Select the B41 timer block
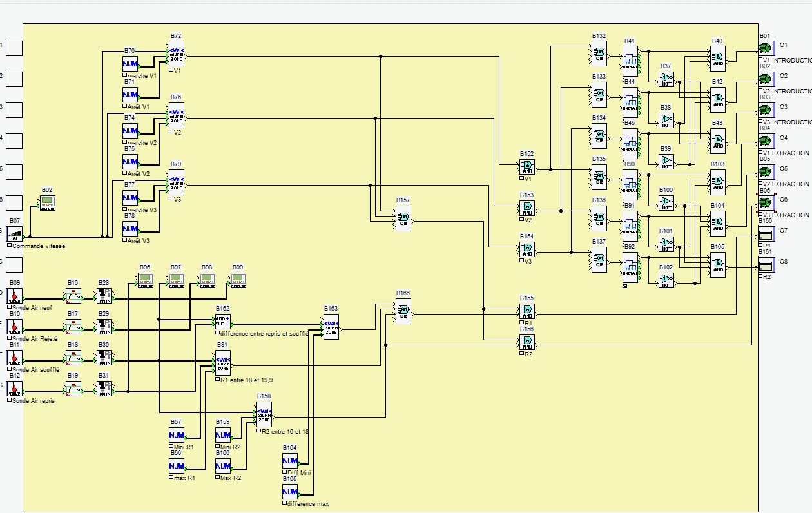The height and width of the screenshot is (513, 812). pos(630,61)
